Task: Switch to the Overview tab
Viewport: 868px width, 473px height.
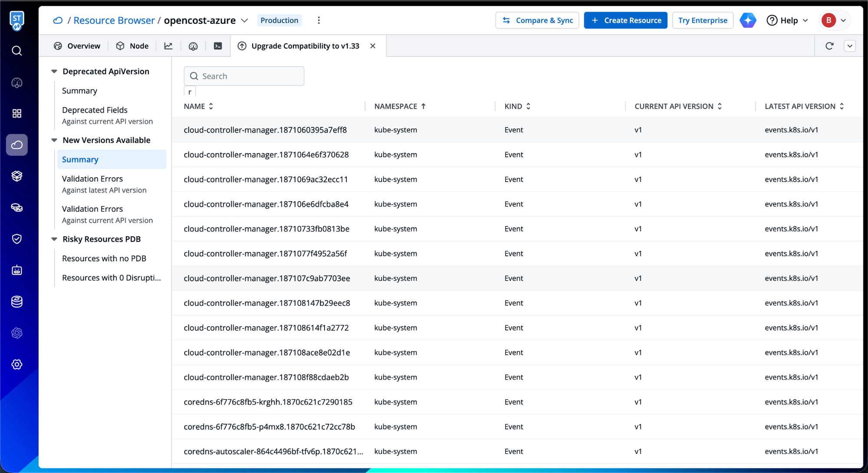Action: click(77, 46)
